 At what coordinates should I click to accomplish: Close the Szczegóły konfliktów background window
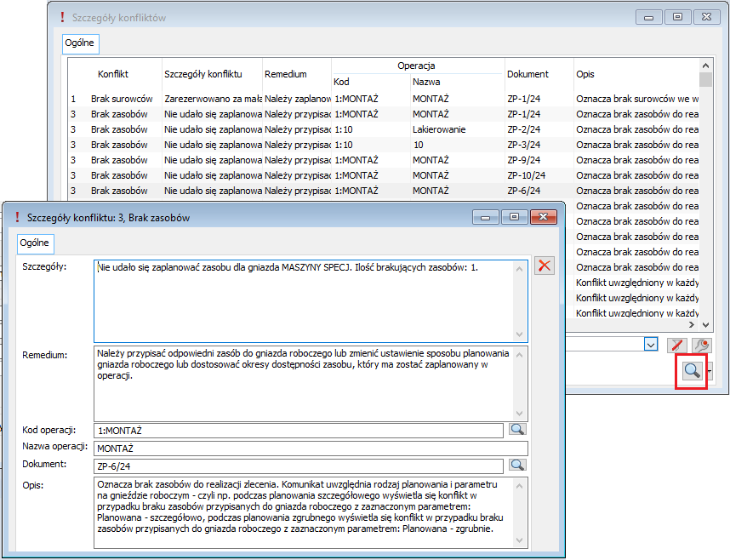coord(706,17)
